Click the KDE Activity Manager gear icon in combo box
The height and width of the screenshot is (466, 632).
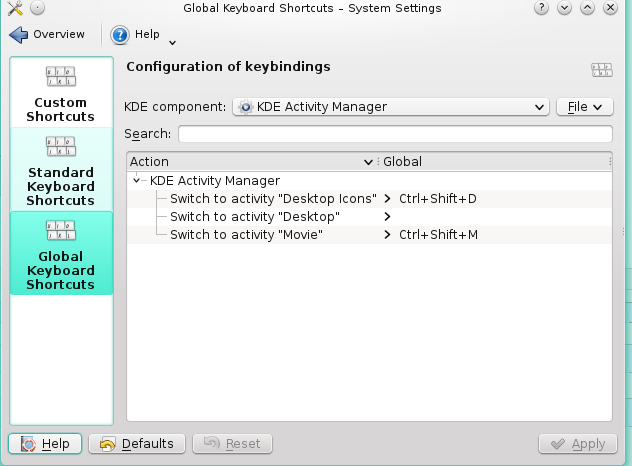(245, 107)
